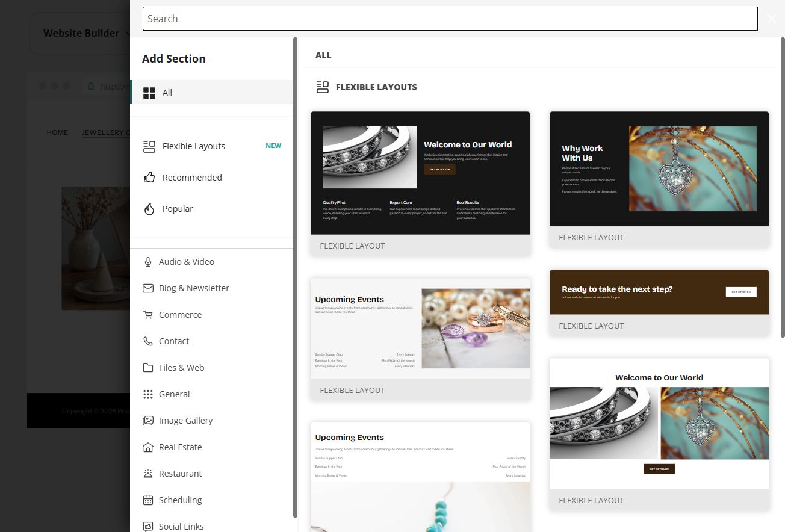Open the Flexible Layouts category

pos(212,146)
